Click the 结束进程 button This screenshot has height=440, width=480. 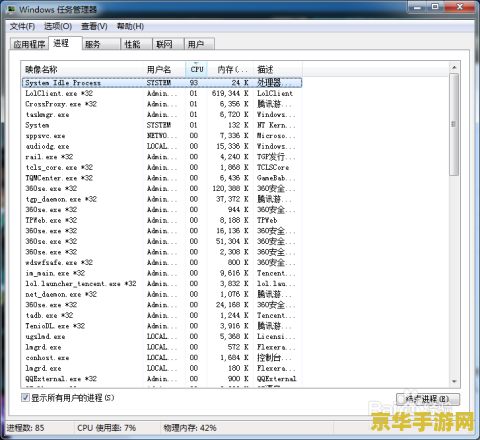click(x=428, y=399)
